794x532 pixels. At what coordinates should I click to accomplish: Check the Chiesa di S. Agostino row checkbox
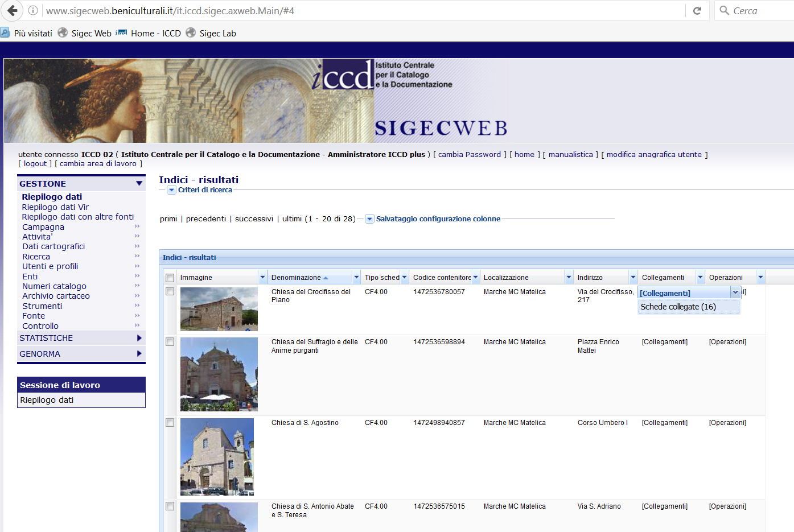(170, 423)
